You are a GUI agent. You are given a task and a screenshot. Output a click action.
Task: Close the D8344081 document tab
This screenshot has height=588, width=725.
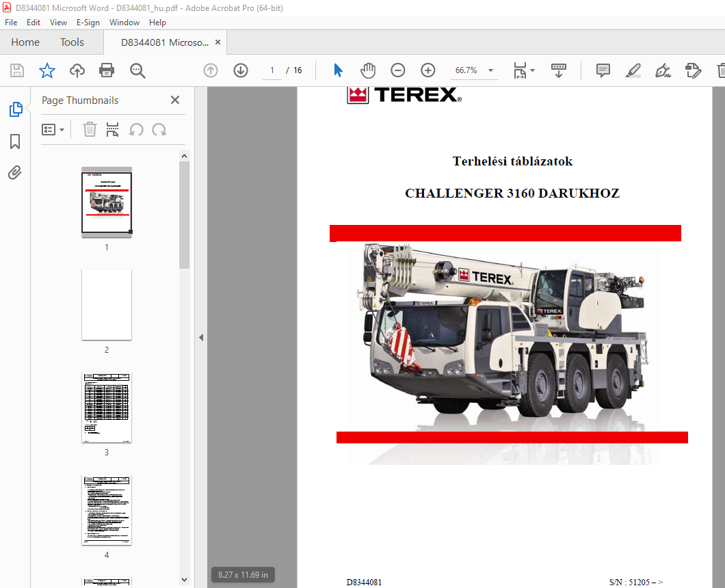pos(217,42)
